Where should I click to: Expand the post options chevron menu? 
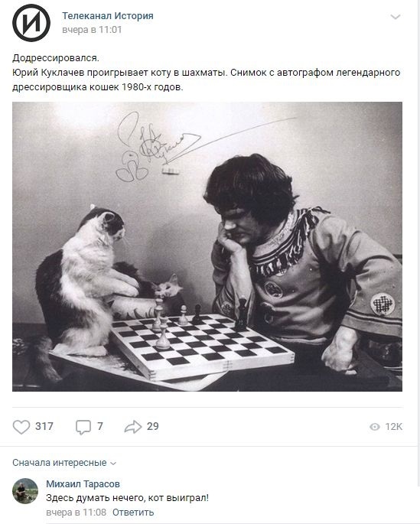point(396,17)
